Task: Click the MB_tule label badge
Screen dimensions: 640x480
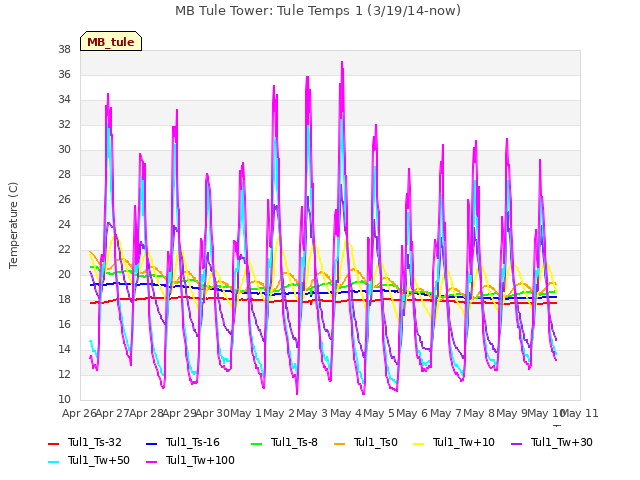Action: (111, 42)
